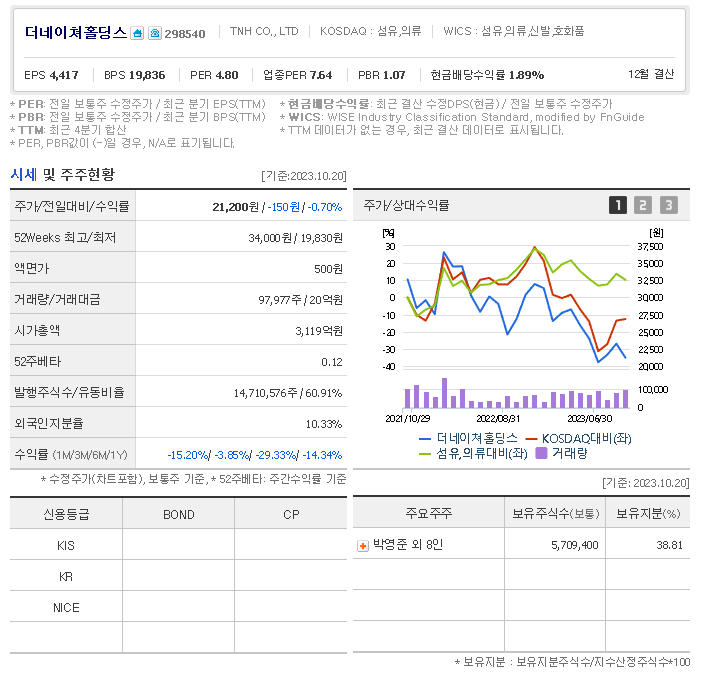
Task: Open the company phone info icon
Action: (x=155, y=33)
